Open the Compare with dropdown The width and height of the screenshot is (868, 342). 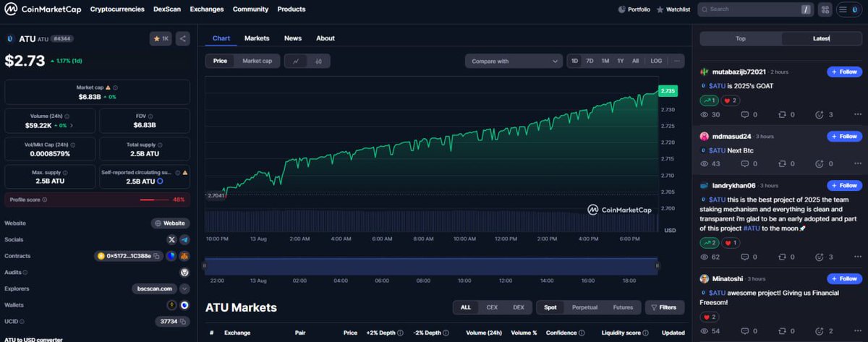(x=514, y=61)
